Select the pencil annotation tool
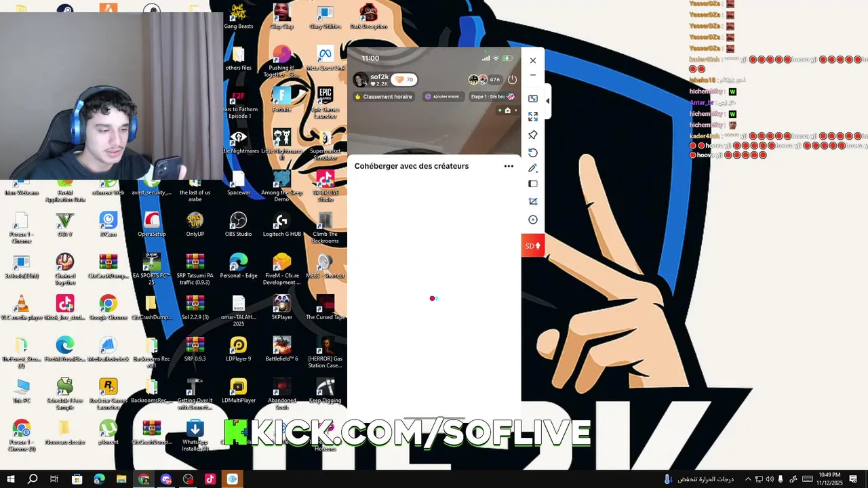 click(533, 168)
